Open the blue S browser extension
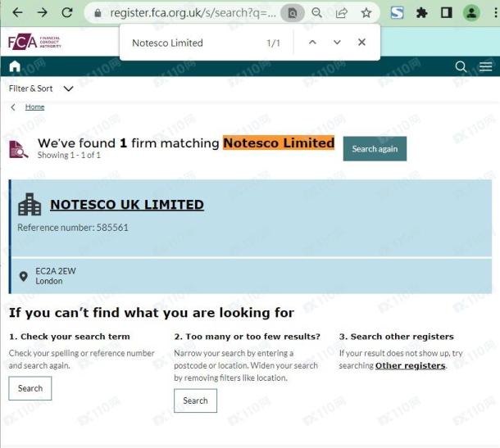Image resolution: width=500 pixels, height=448 pixels. coord(397,13)
